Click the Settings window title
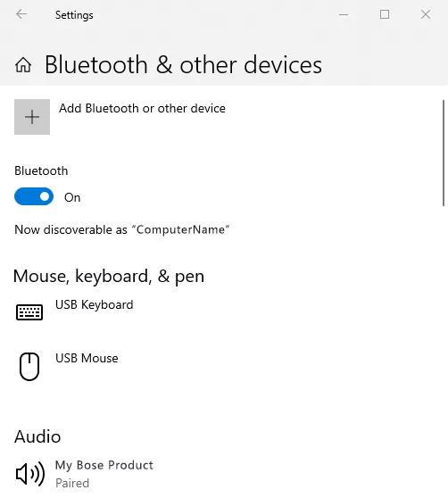Viewport: 448px width, 498px height. tap(74, 15)
